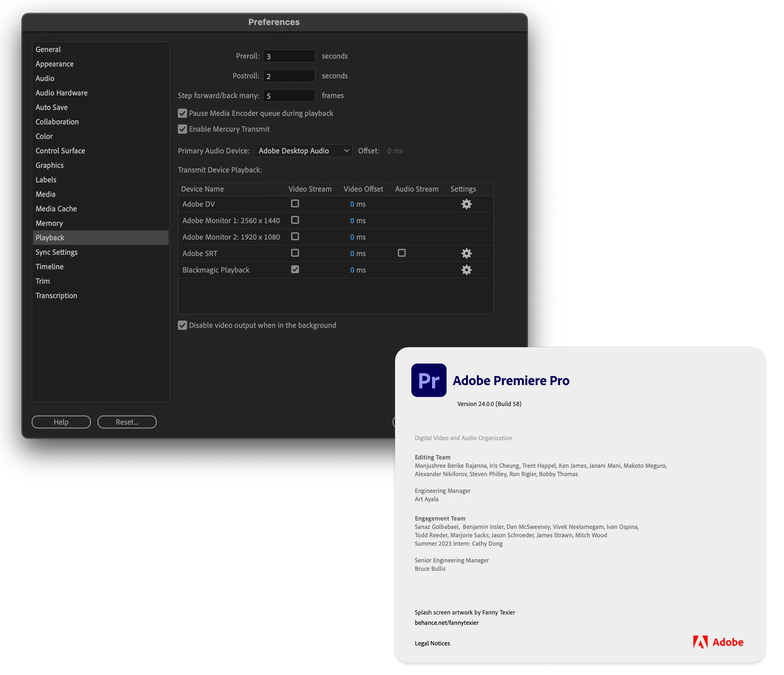Screen dimensions: 784x675
Task: Uncheck Blackmagic Playback video stream
Action: [x=295, y=269]
